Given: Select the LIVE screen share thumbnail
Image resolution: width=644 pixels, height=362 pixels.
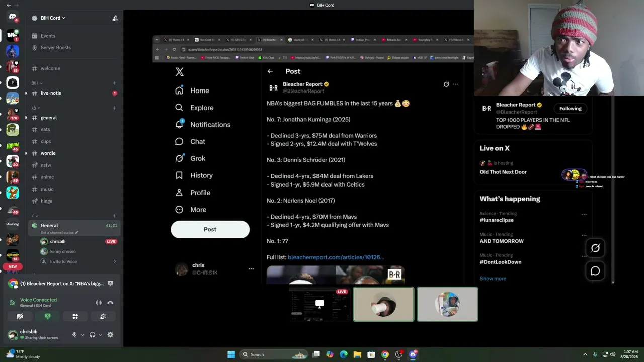Looking at the screenshot, I should pos(319,304).
